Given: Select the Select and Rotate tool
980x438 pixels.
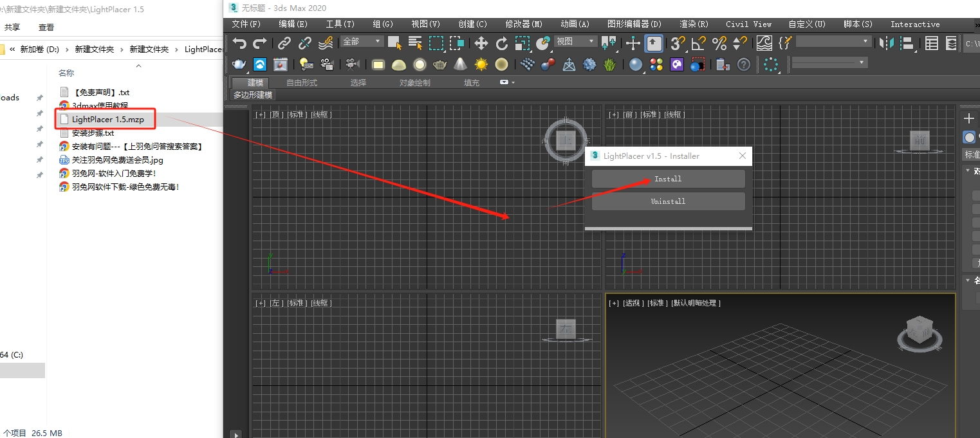Looking at the screenshot, I should 502,43.
